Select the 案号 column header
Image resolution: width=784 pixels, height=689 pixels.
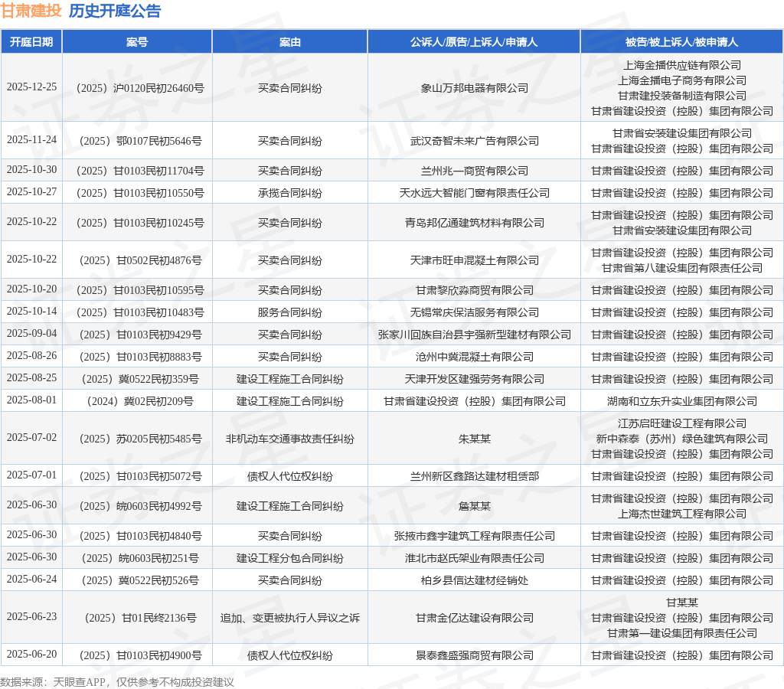[137, 42]
